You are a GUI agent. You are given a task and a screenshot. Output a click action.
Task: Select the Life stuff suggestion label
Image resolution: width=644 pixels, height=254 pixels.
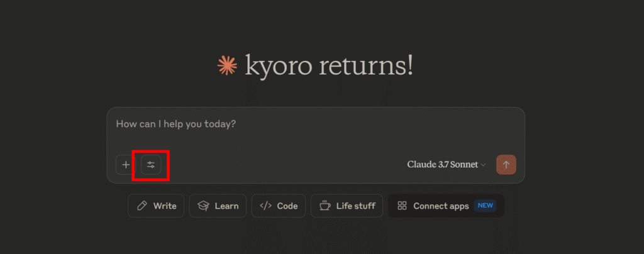coord(356,206)
